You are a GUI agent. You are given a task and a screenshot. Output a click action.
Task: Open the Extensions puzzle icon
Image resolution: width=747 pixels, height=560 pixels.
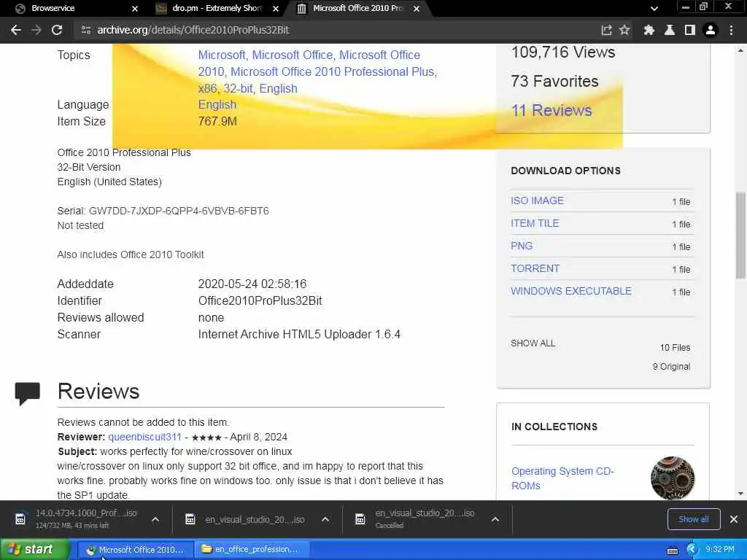(x=649, y=30)
